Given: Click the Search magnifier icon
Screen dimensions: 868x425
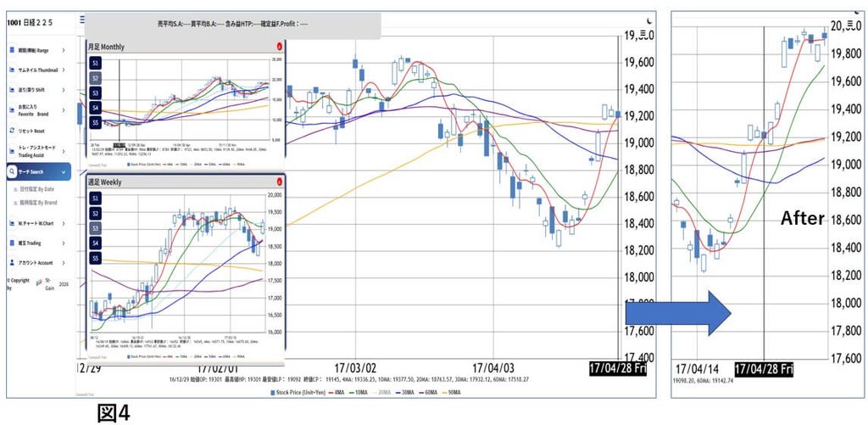Looking at the screenshot, I should [12, 172].
